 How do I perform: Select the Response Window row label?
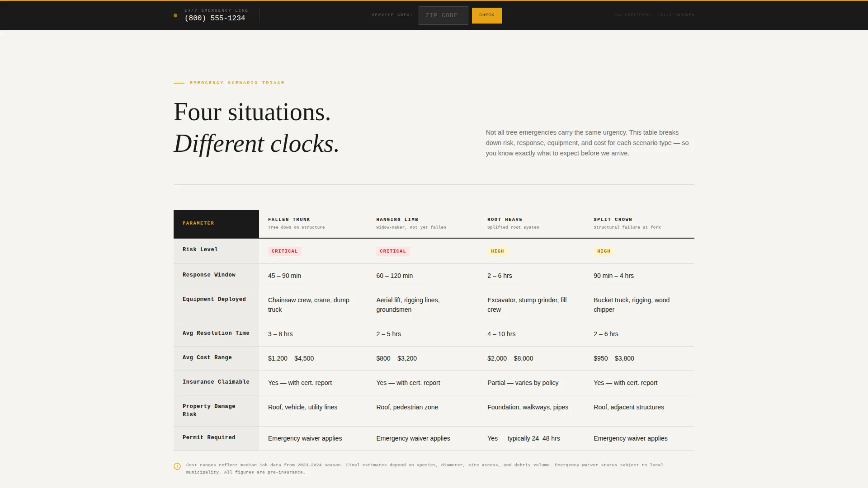[216, 276]
